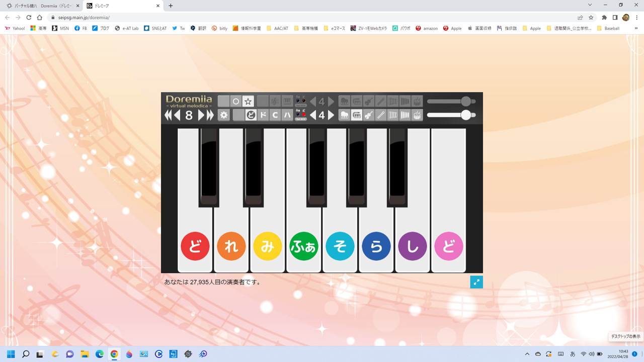The height and width of the screenshot is (362, 644).
Task: Select katakana ド note label mode
Action: pyautogui.click(x=263, y=115)
